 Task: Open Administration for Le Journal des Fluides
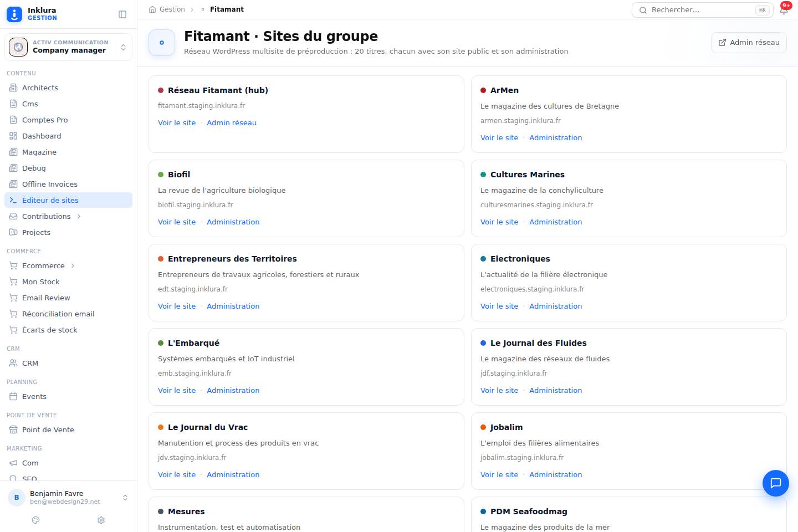tap(555, 391)
